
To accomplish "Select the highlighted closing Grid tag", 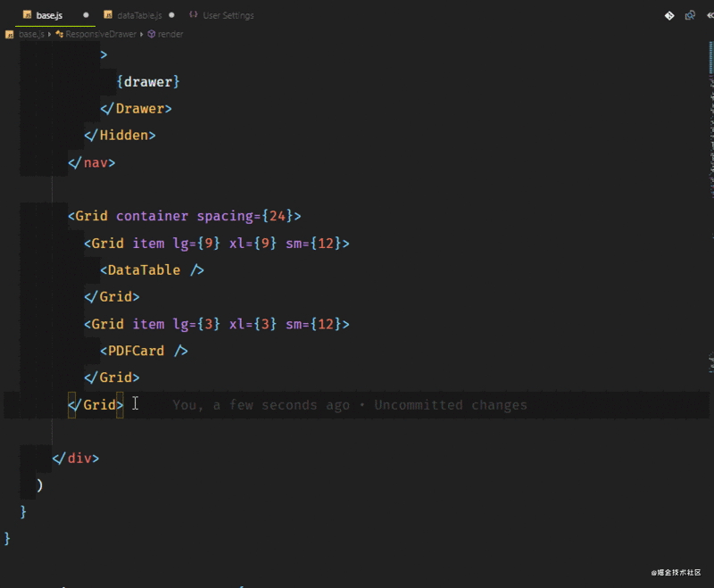I will (96, 404).
